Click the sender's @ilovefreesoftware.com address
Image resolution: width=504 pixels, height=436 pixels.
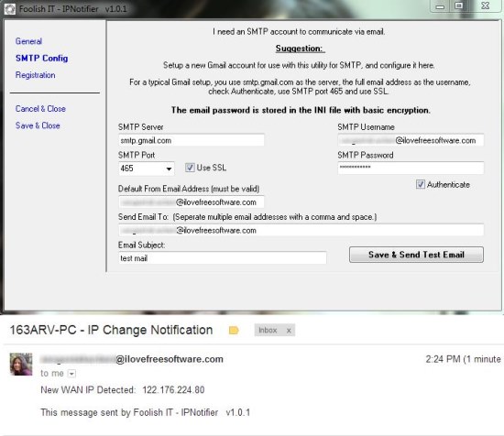132,359
